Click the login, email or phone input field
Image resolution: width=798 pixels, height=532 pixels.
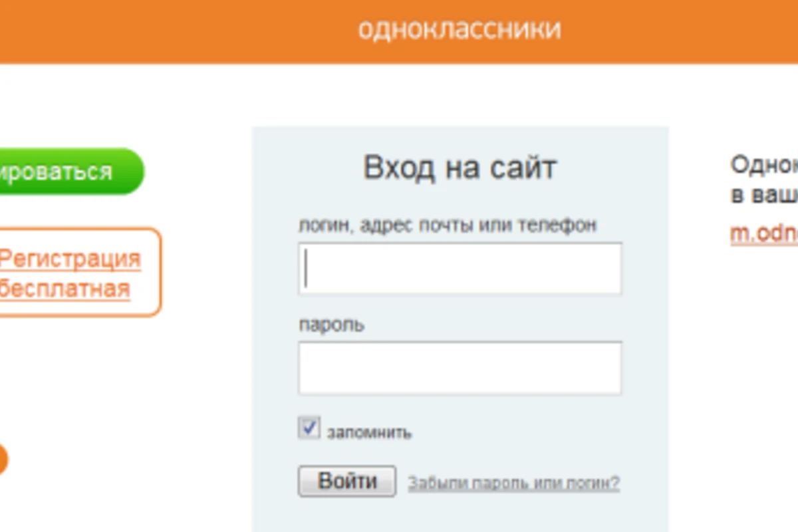[460, 269]
